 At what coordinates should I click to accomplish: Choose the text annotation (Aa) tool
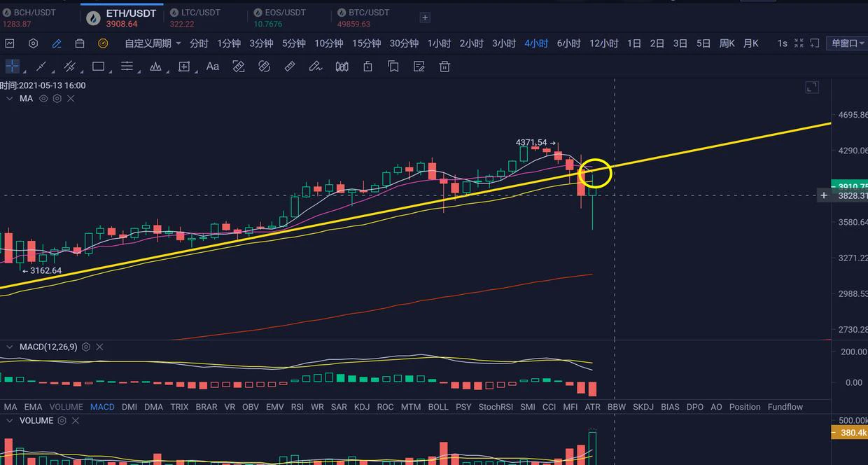(x=213, y=67)
